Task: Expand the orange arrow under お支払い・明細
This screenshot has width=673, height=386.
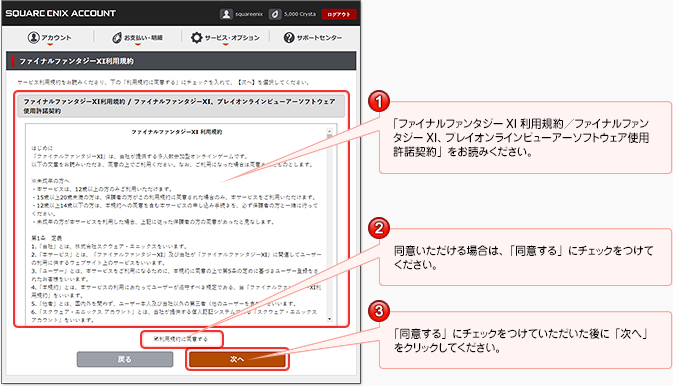Action: click(138, 44)
